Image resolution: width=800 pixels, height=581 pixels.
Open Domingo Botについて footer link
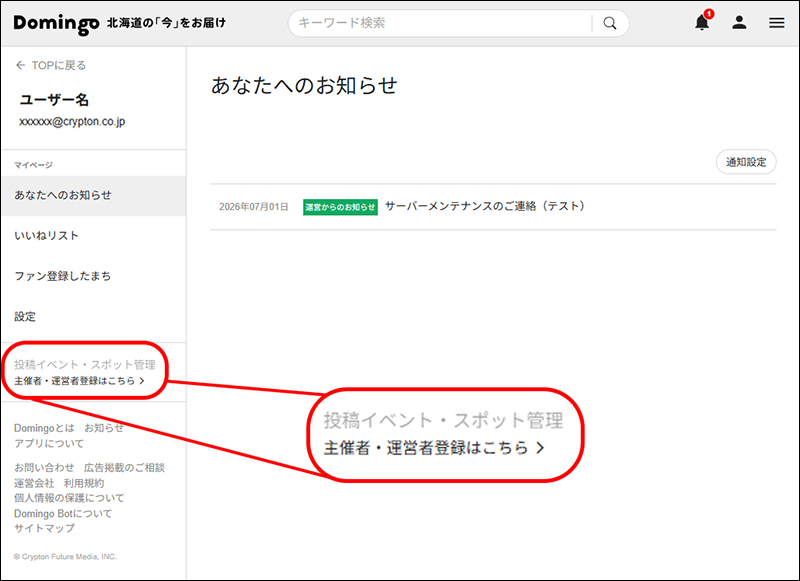(63, 514)
